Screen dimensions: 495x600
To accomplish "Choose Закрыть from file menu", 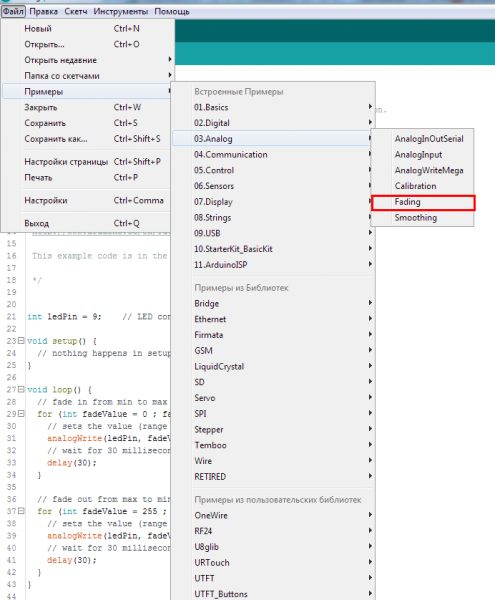I will [87, 108].
